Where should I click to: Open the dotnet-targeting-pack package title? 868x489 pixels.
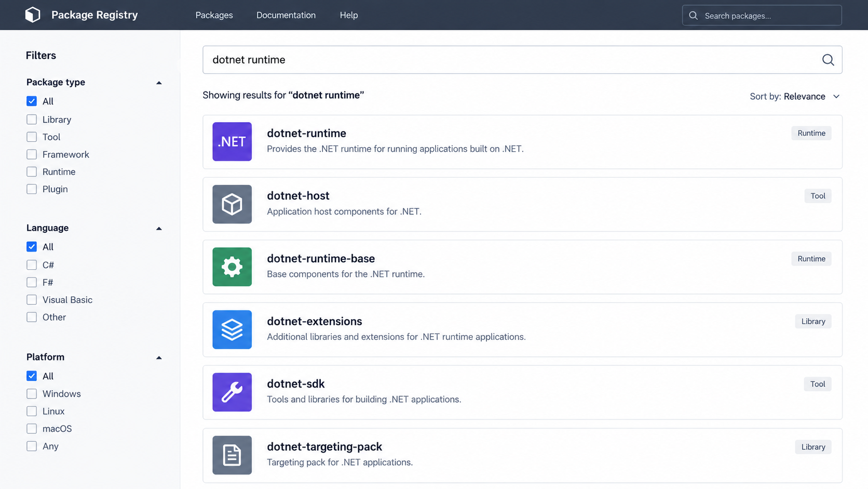click(x=324, y=446)
